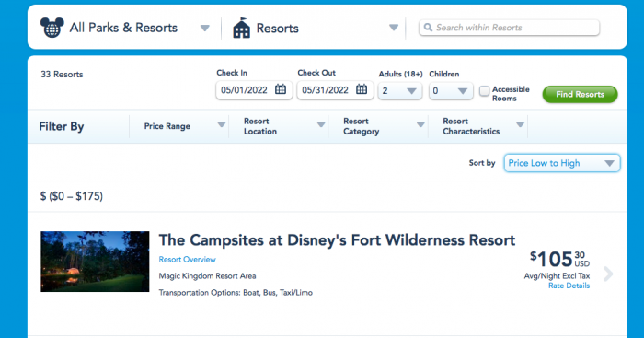The image size is (644, 338).
Task: Click the Find Resorts button
Action: (580, 94)
